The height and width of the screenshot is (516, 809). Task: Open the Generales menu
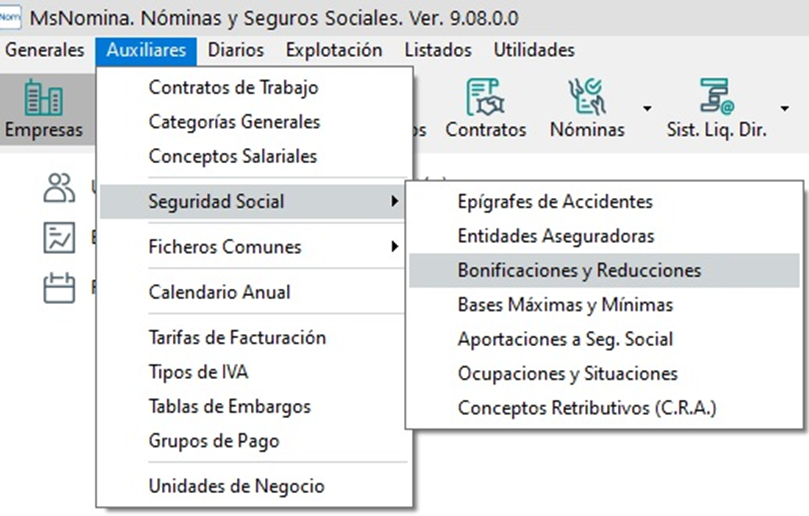click(x=45, y=50)
